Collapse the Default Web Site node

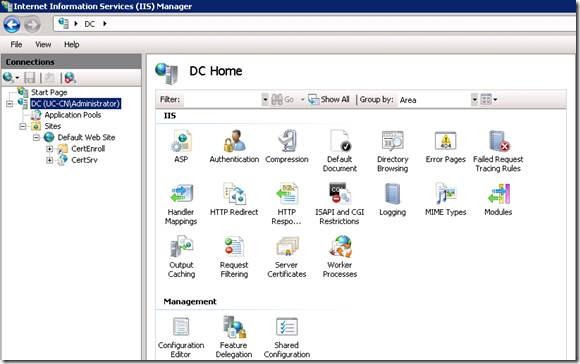tap(36, 138)
